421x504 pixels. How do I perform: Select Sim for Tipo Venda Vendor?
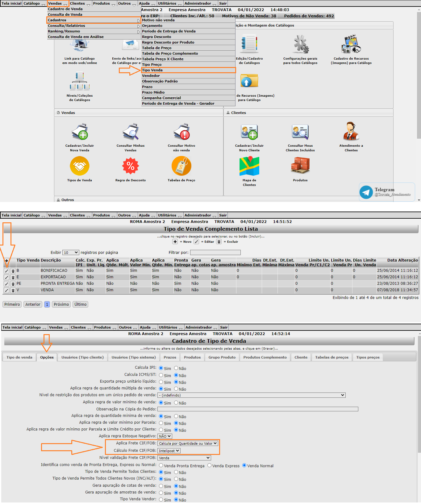coord(161,500)
